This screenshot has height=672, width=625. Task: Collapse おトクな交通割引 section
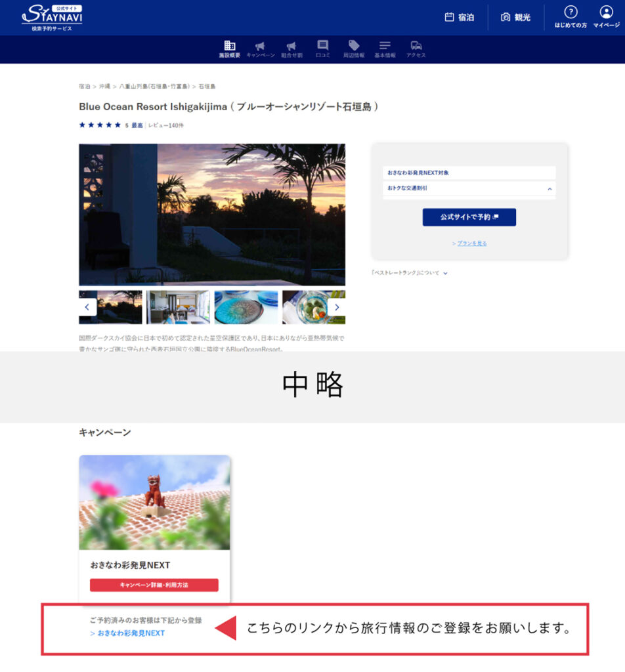(469, 188)
